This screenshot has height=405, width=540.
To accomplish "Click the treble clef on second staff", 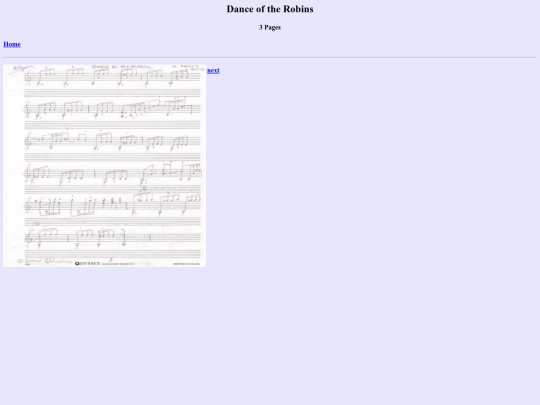I will 28,110.
